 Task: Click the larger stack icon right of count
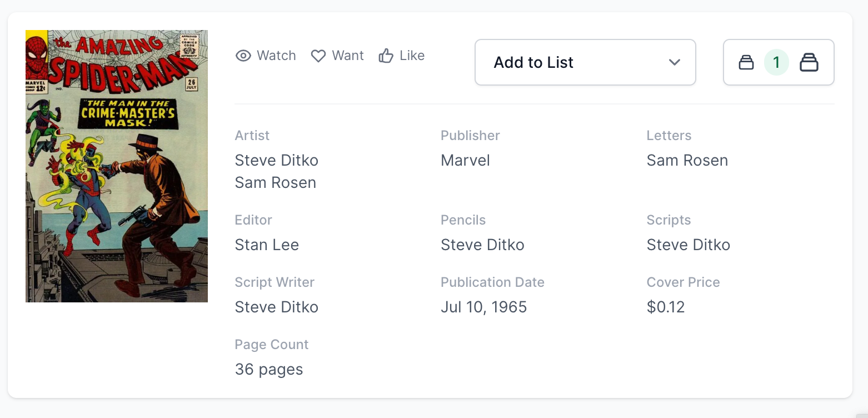tap(809, 62)
